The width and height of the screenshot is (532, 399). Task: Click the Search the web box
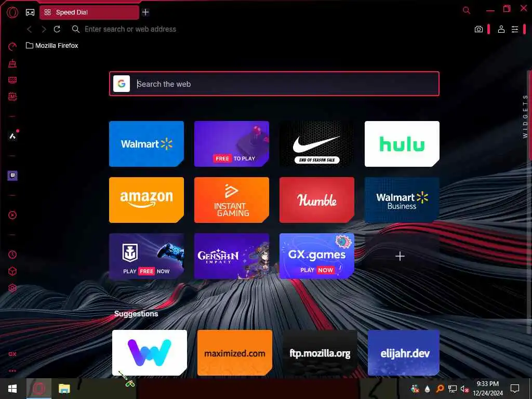coord(274,84)
